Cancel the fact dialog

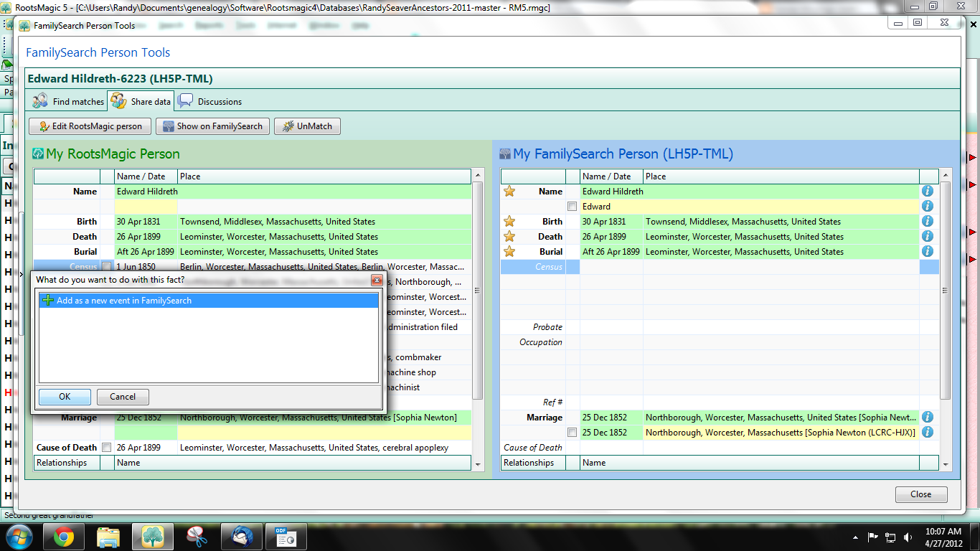pyautogui.click(x=123, y=397)
